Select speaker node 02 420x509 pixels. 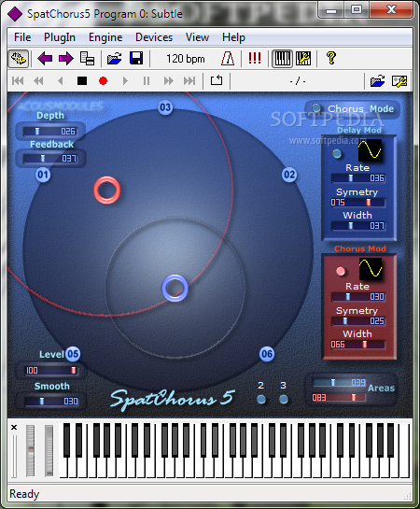point(289,175)
